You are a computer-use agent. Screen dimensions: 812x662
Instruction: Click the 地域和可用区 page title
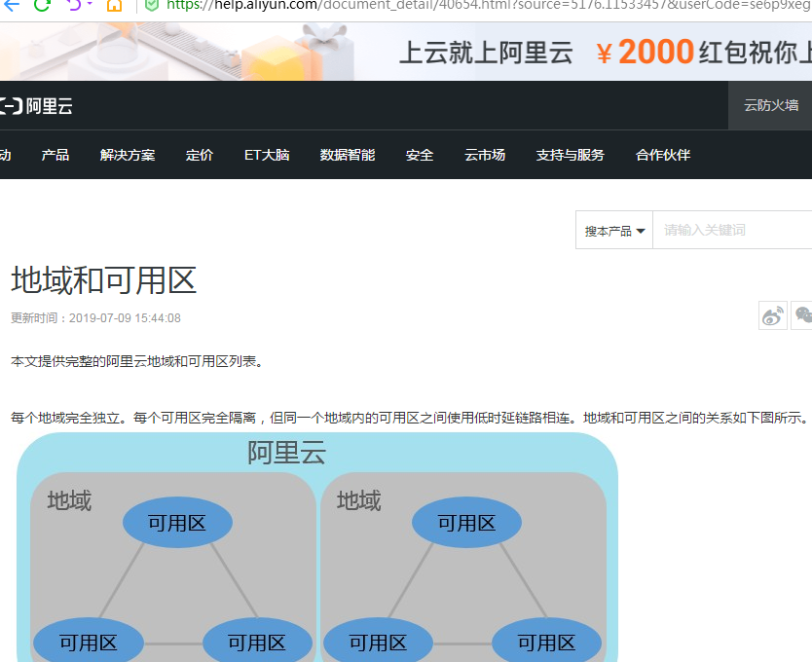click(x=103, y=280)
